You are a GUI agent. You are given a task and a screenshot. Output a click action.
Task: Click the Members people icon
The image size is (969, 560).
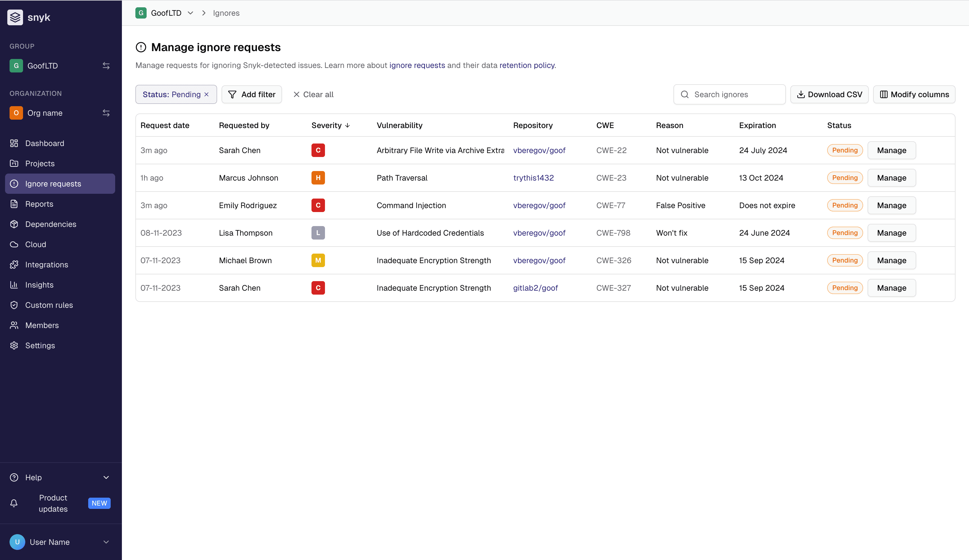point(14,325)
